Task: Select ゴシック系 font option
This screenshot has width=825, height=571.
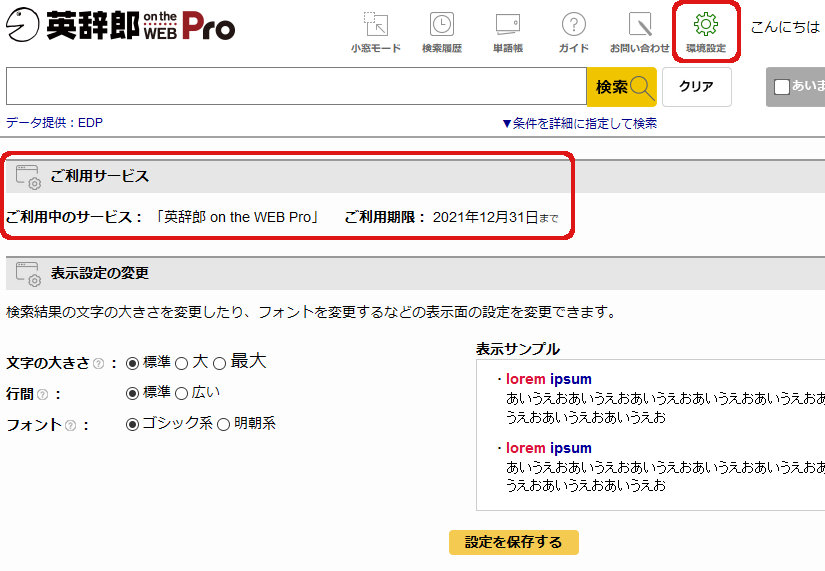Action: [x=133, y=424]
